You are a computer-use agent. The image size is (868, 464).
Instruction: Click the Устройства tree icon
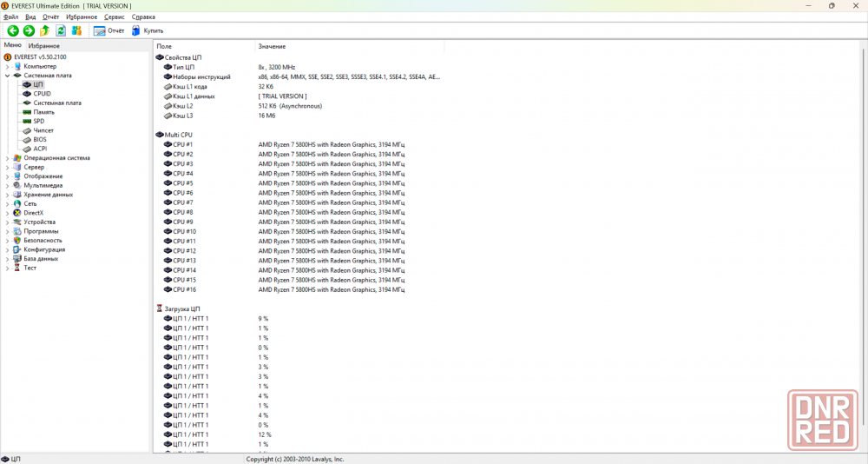17,222
